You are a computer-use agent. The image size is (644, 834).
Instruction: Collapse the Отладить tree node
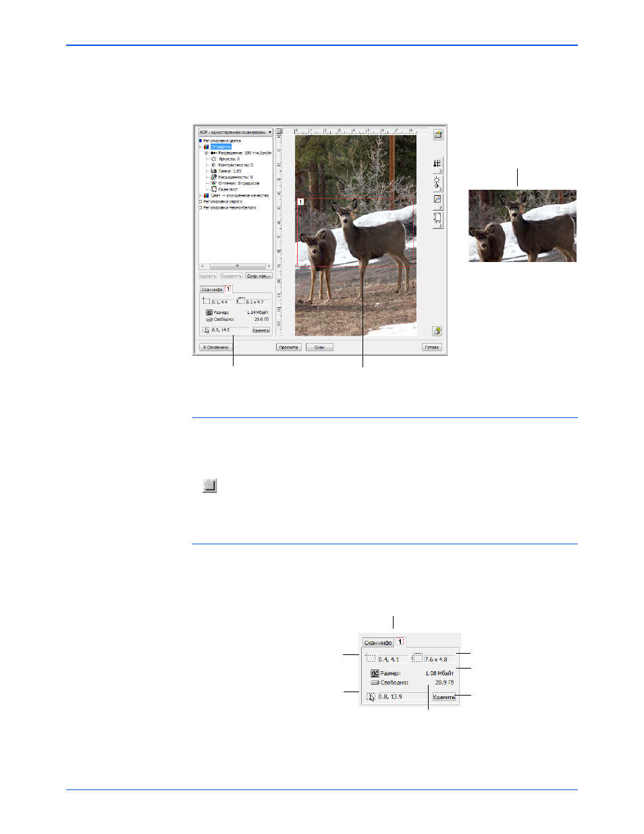click(200, 147)
